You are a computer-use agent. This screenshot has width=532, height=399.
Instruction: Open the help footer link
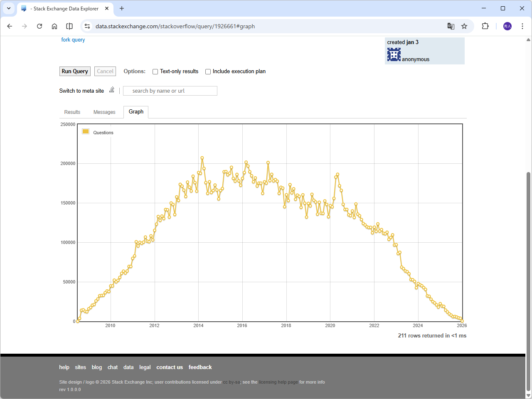click(x=64, y=367)
